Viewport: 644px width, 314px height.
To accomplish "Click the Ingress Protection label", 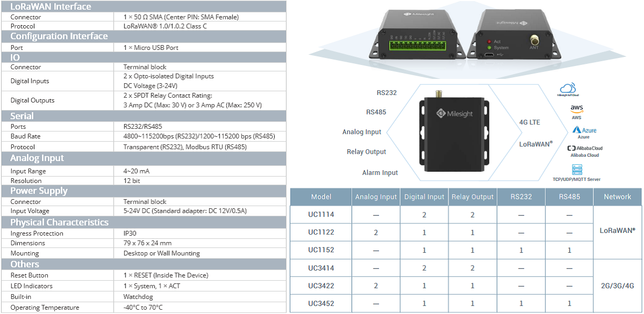I will (x=36, y=233).
